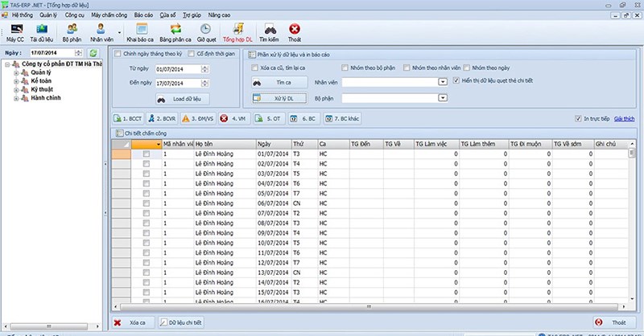The width and height of the screenshot is (644, 336).
Task: Open the Trợ giúp menu
Action: (x=192, y=15)
